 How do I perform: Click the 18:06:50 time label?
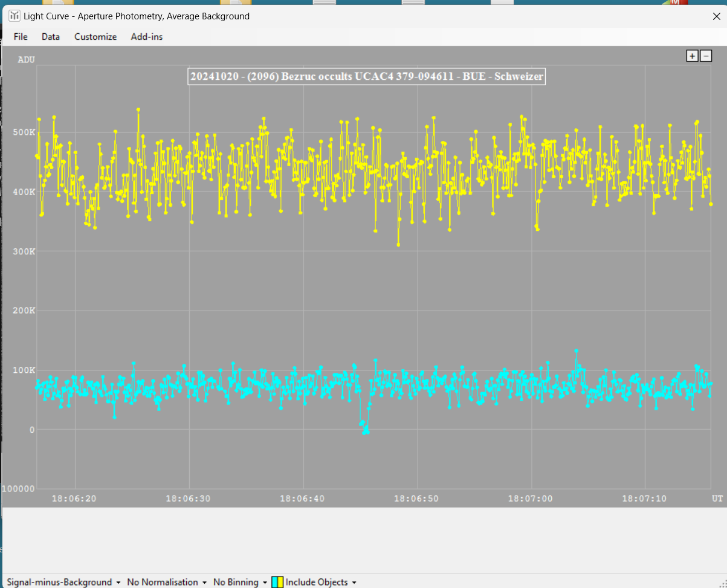[x=416, y=499]
